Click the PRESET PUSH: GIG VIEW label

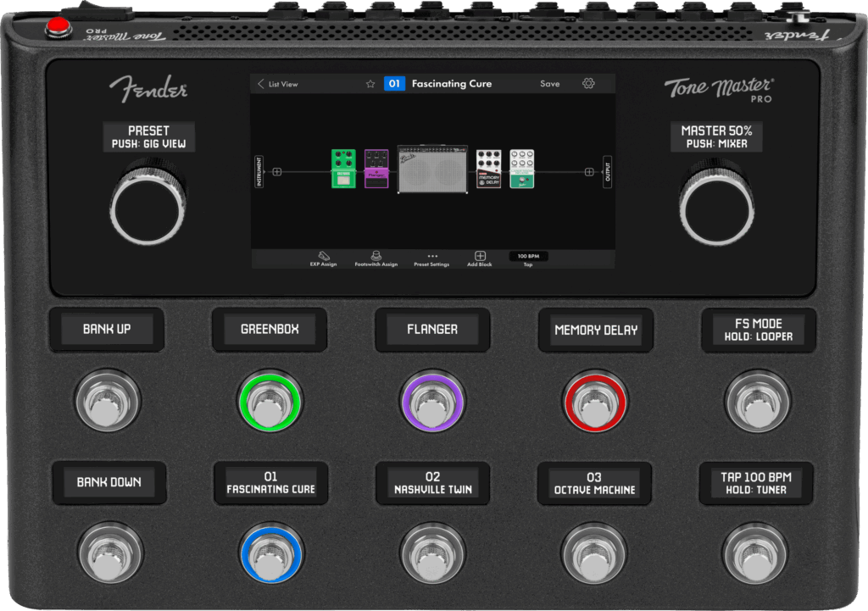(x=149, y=136)
